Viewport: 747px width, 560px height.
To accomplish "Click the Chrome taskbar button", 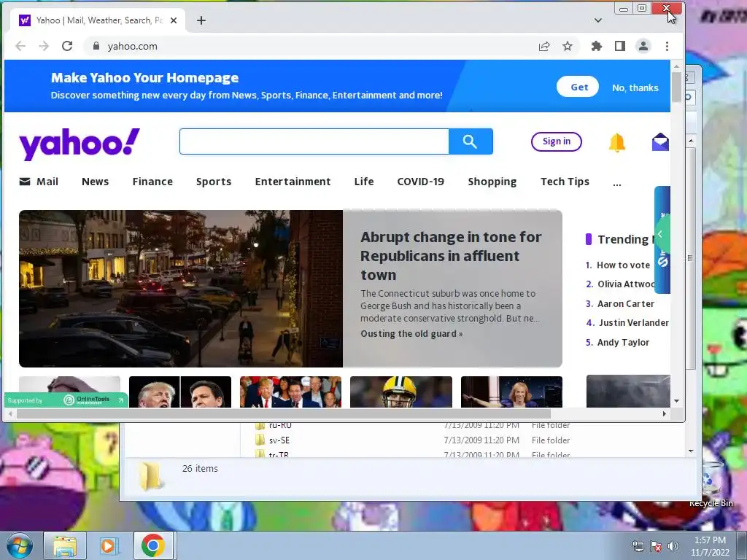I will tap(153, 545).
